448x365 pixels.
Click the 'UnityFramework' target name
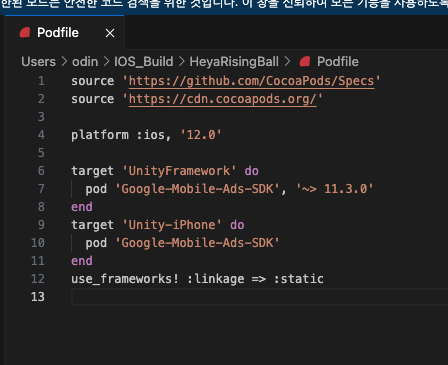tap(179, 171)
